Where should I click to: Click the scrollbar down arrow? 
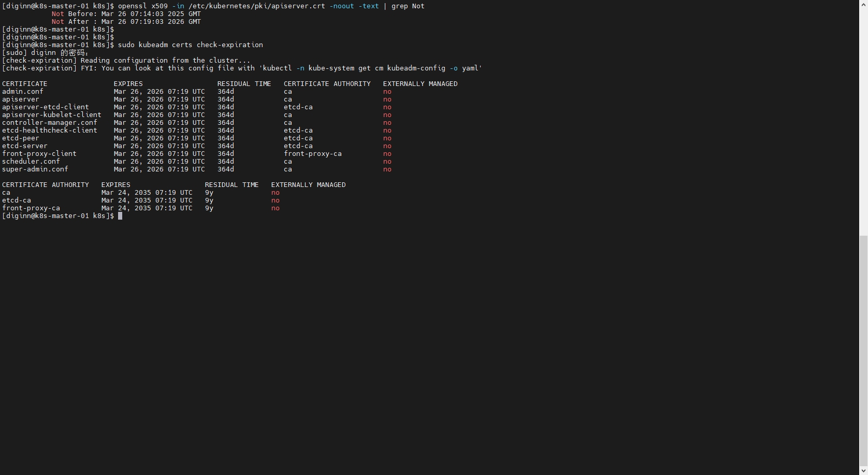pos(863,471)
